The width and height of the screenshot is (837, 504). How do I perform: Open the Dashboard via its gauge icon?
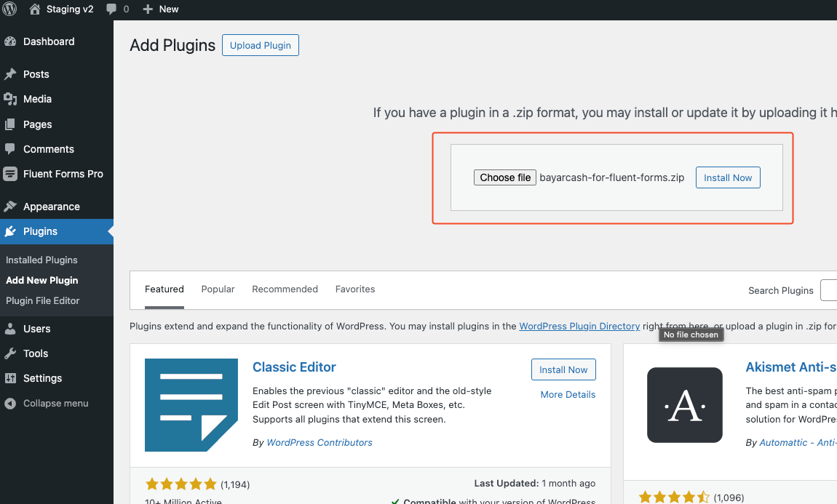[x=12, y=41]
